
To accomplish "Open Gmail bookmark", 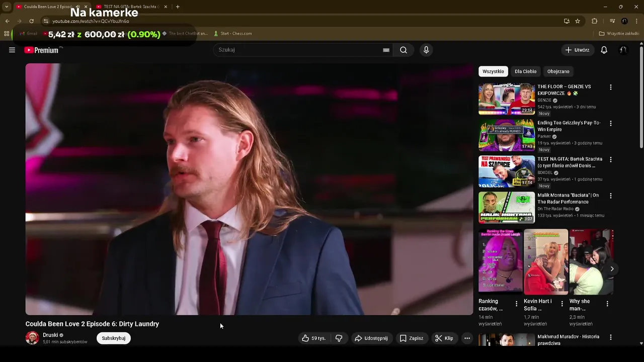I will (x=28, y=34).
